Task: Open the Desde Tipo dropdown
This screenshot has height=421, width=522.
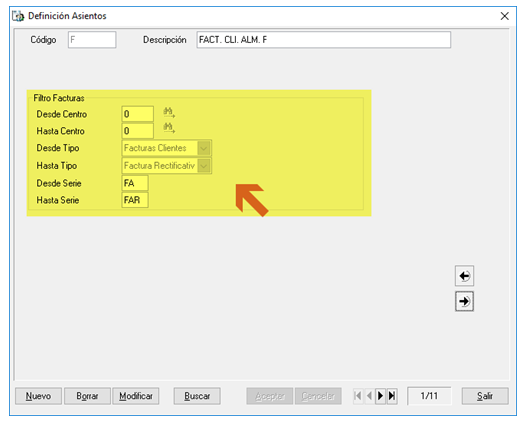Action: click(204, 148)
